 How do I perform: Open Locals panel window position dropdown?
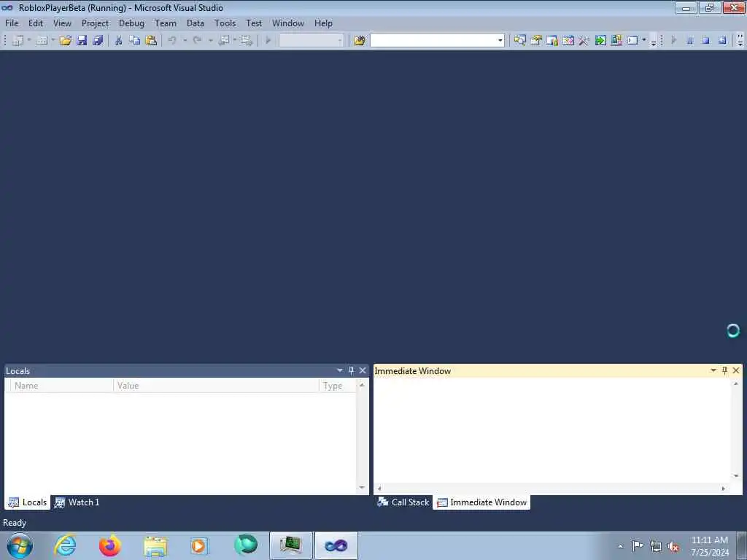click(340, 370)
